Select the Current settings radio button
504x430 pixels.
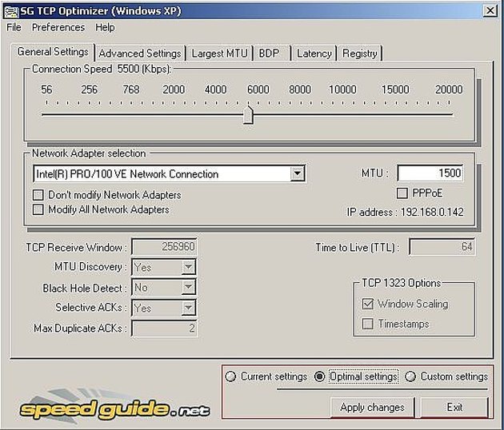click(x=230, y=376)
